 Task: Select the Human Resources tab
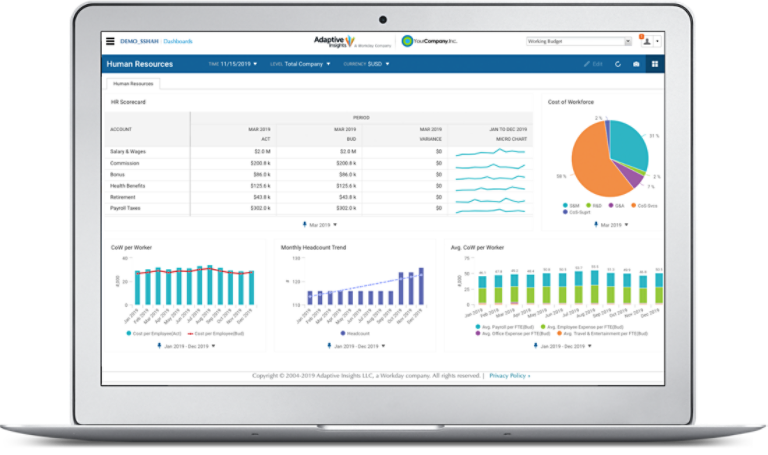coord(133,84)
